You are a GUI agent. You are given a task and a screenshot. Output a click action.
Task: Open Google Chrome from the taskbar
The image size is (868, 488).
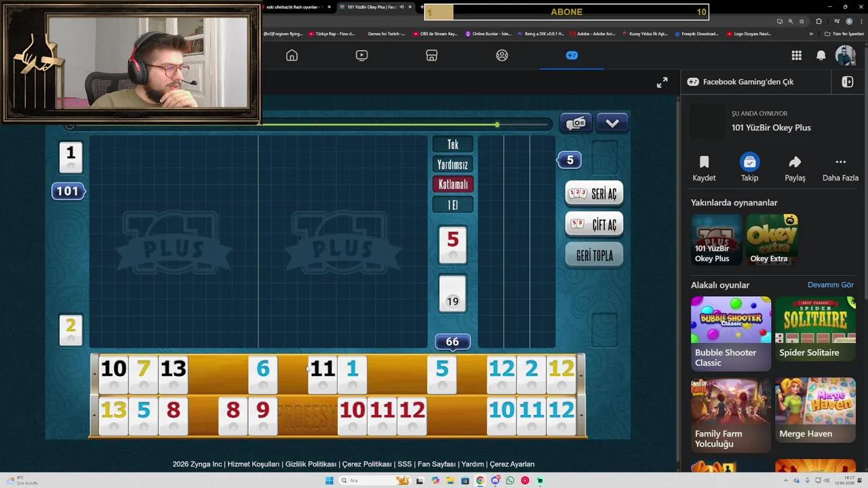480,481
